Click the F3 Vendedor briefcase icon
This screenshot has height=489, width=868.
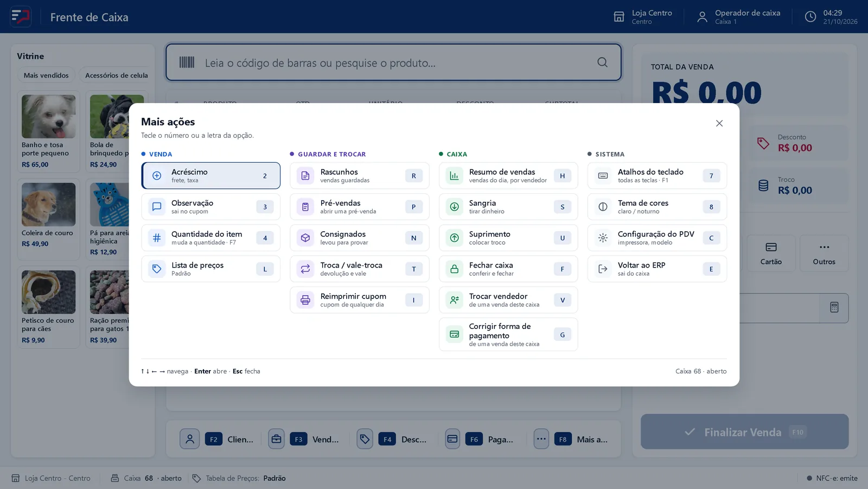[277, 439]
